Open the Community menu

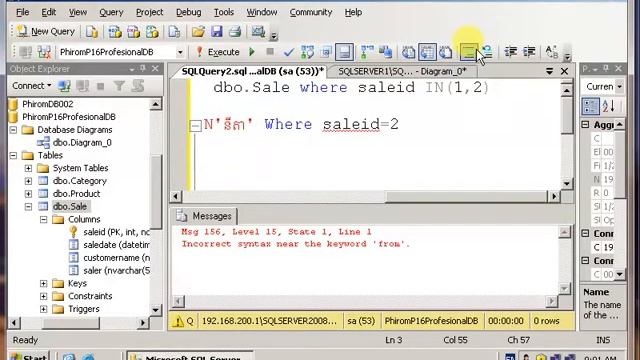pyautogui.click(x=311, y=12)
